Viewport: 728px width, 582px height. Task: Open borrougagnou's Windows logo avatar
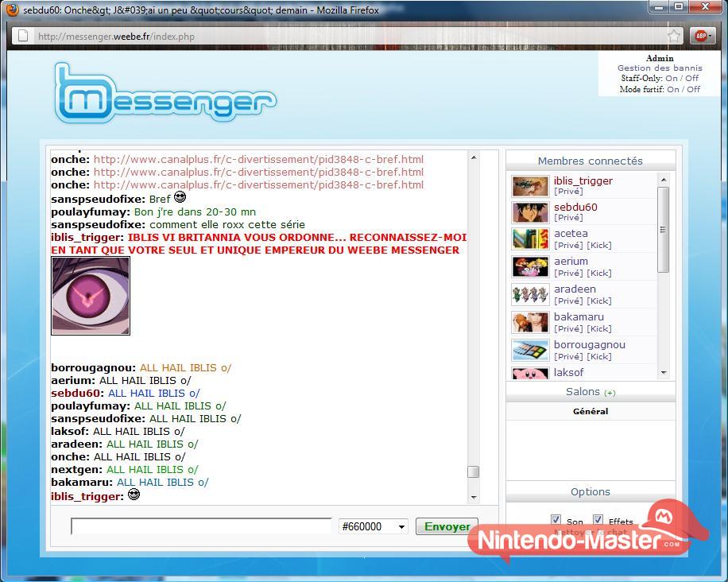tap(530, 351)
